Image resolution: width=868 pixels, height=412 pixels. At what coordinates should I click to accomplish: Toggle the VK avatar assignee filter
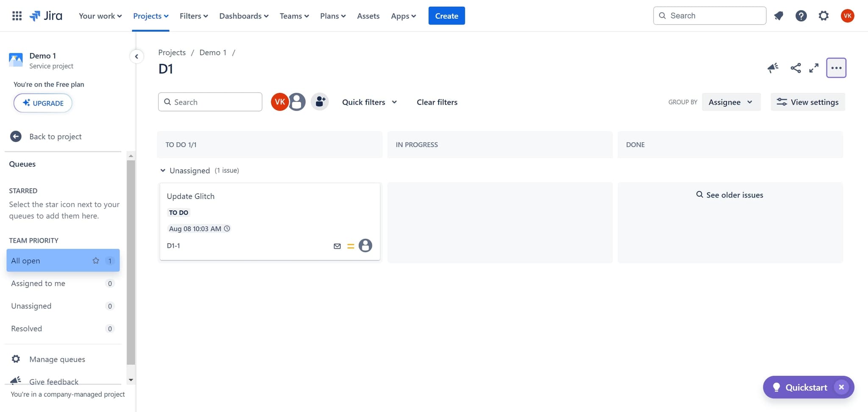pyautogui.click(x=279, y=102)
